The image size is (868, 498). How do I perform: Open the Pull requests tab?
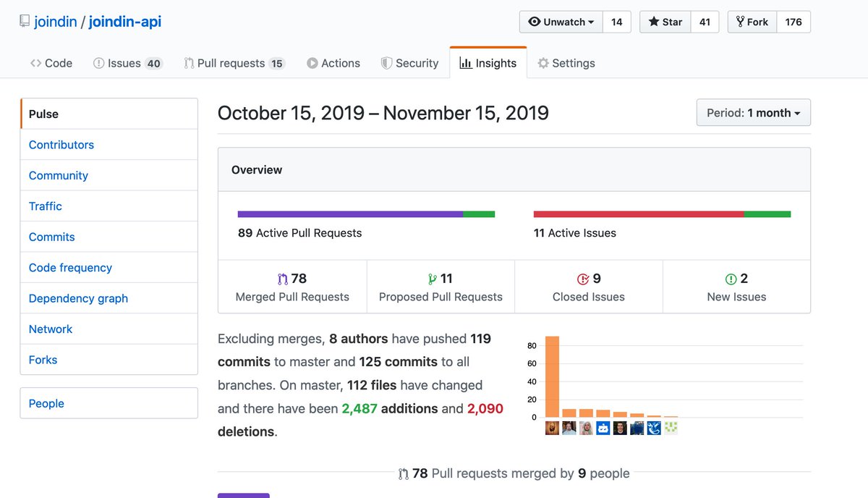point(234,63)
